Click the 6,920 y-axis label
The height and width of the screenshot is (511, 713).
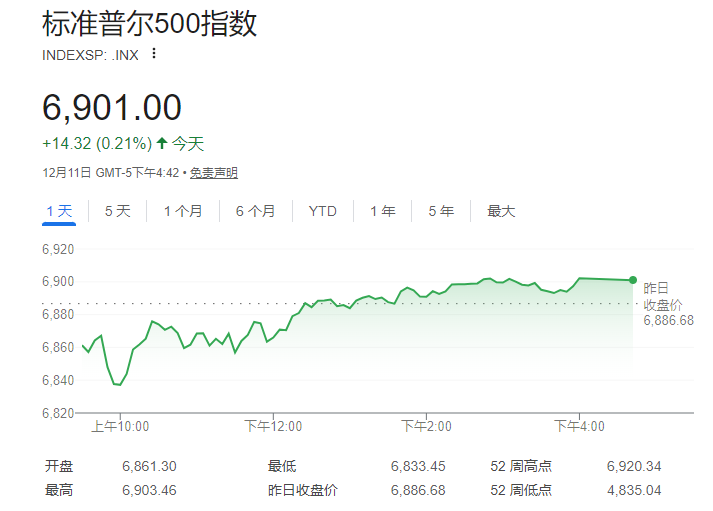(58, 250)
